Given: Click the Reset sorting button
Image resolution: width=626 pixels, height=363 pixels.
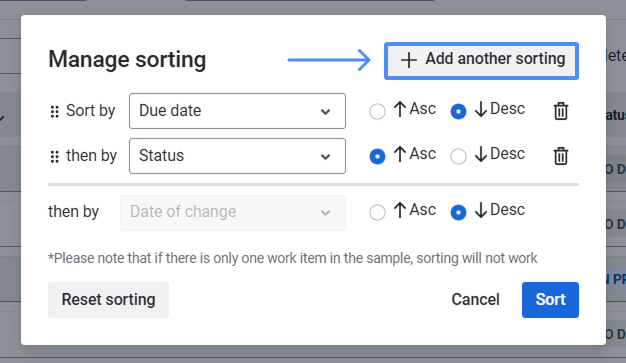Looking at the screenshot, I should (108, 300).
